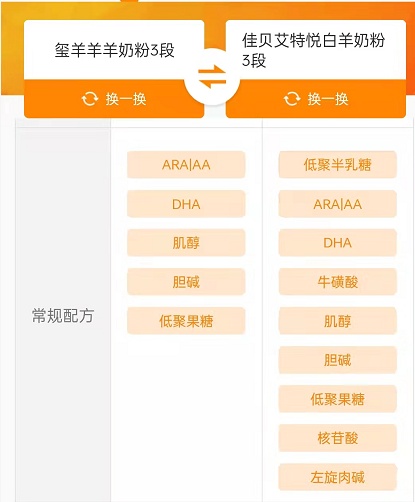The width and height of the screenshot is (415, 502).
Task: Click refresh icon under 佳贝艾特悦白羊奶粉
Action: tap(292, 99)
